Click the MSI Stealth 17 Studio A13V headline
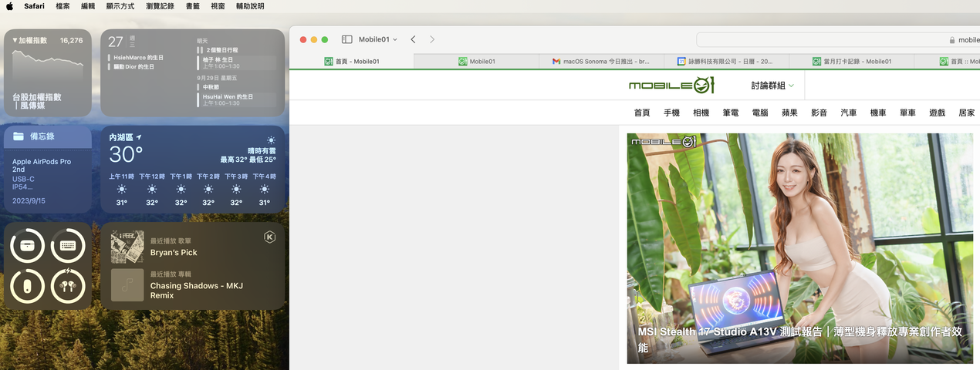 point(799,340)
